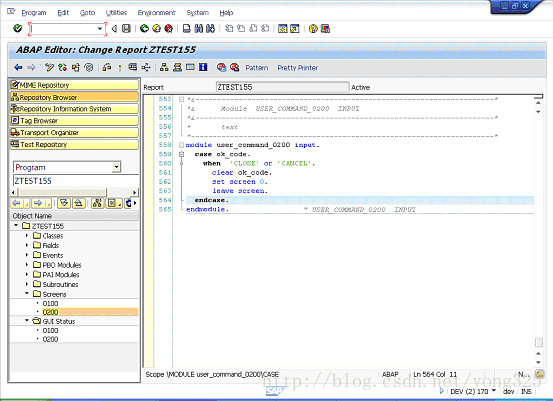
Task: Click the blue Help On info icon
Action: click(203, 67)
